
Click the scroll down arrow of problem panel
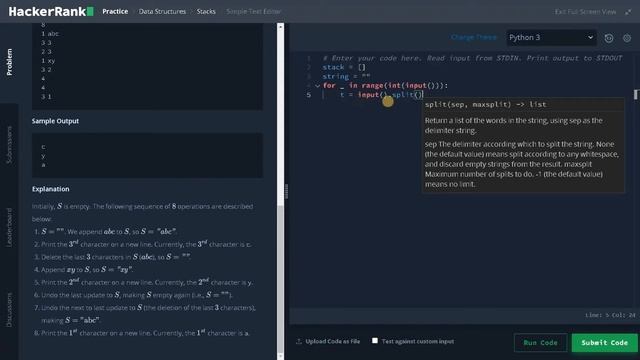point(280,356)
